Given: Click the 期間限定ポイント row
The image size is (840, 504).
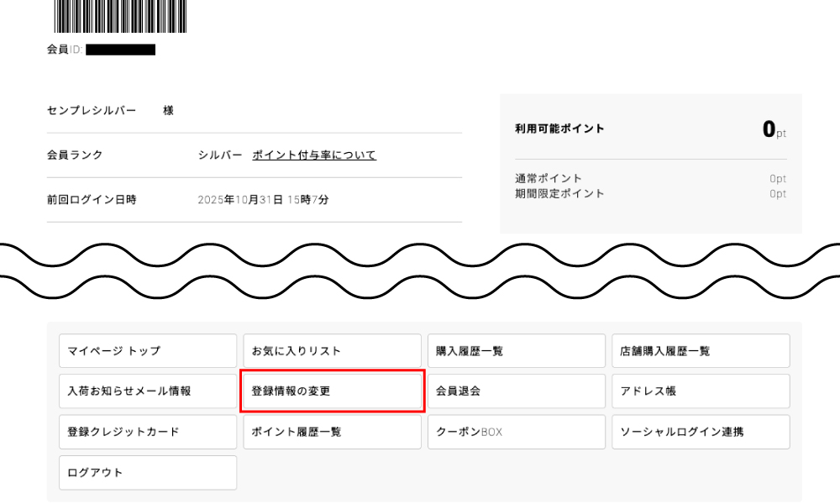Looking at the screenshot, I should tap(650, 194).
